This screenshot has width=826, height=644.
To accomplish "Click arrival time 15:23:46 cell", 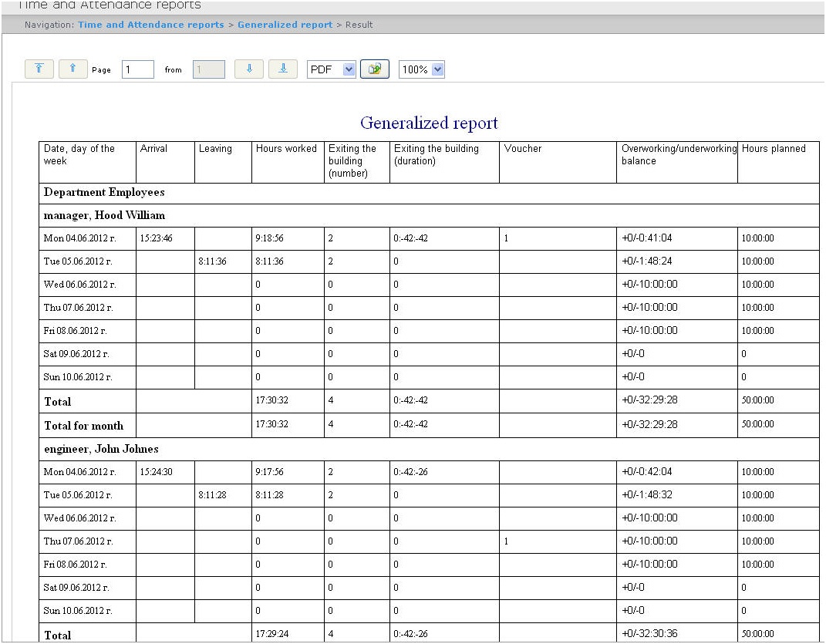I will (x=157, y=239).
